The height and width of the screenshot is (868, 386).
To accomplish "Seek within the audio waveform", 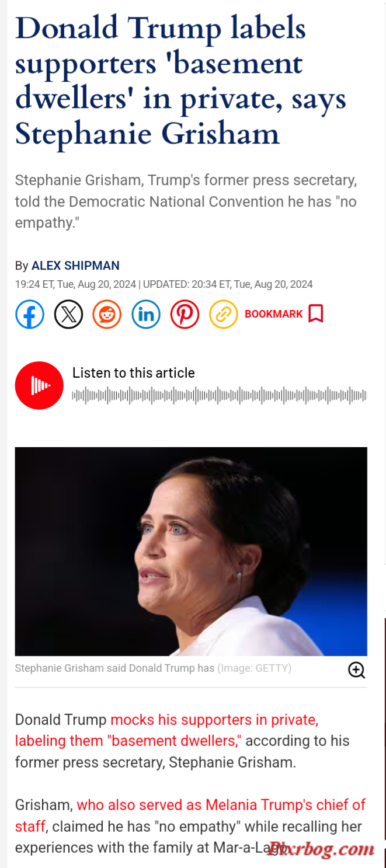I will (219, 396).
